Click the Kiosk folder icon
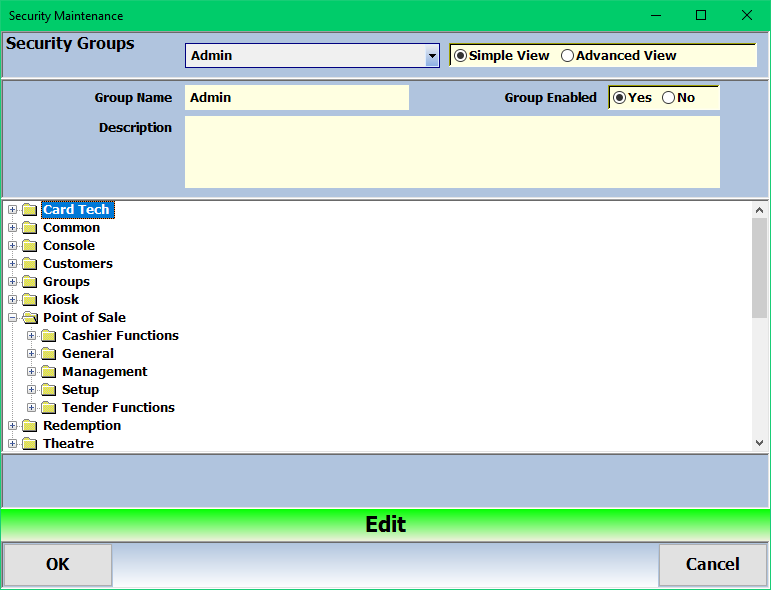 point(29,300)
